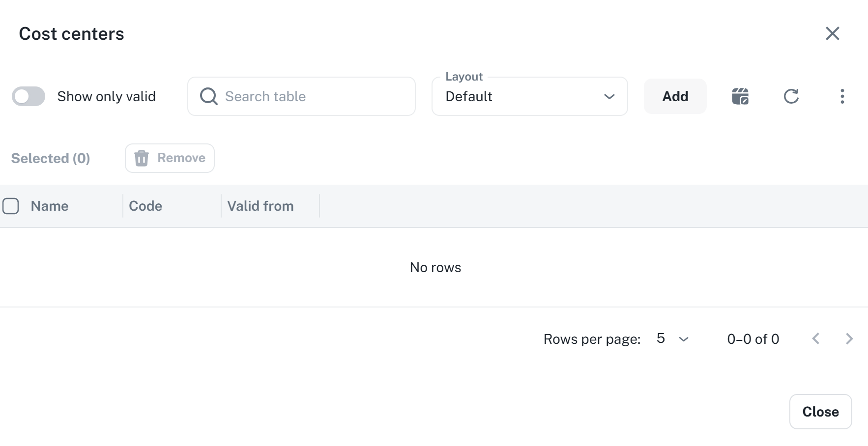Check the select-all rows checkbox
Viewport: 868px width, 446px height.
[x=11, y=206]
